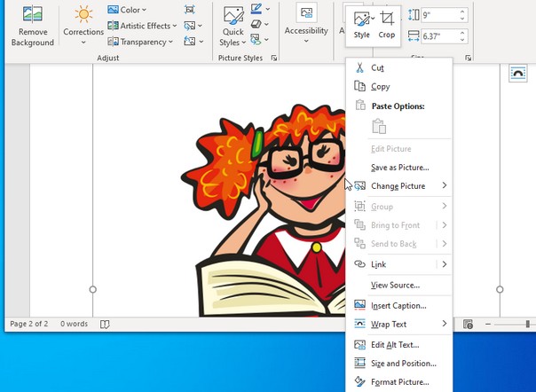
Task: Open the Picture Border dropdown arrow
Action: [268, 9]
